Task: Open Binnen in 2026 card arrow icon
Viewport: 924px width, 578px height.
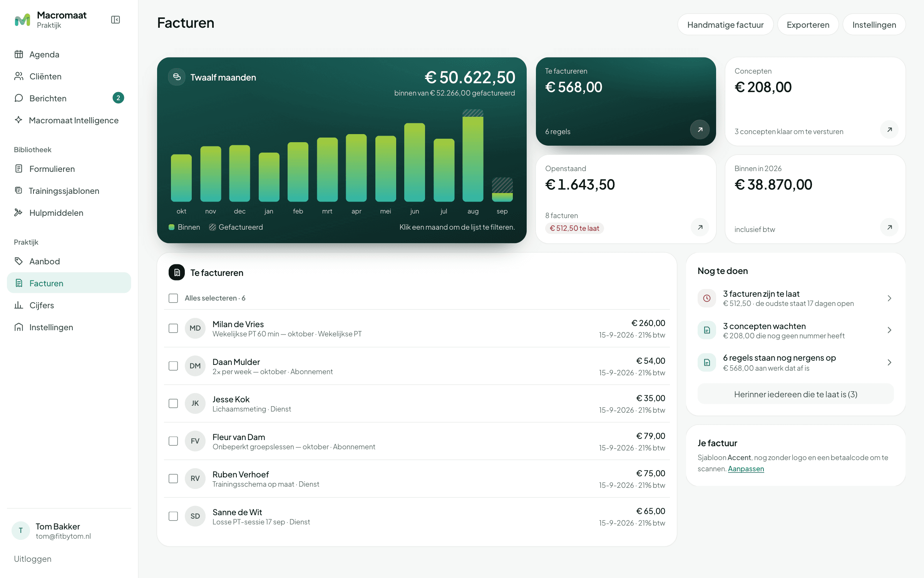Action: coord(889,227)
